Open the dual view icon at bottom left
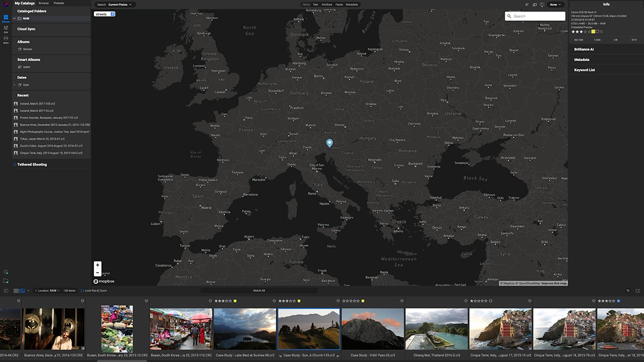This screenshot has width=644, height=362. [x=5, y=291]
